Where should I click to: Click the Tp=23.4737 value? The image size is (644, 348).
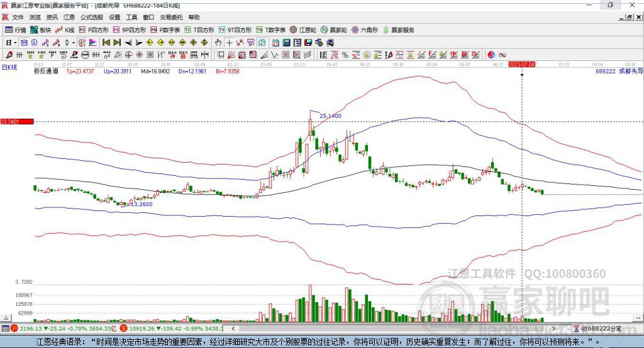80,71
